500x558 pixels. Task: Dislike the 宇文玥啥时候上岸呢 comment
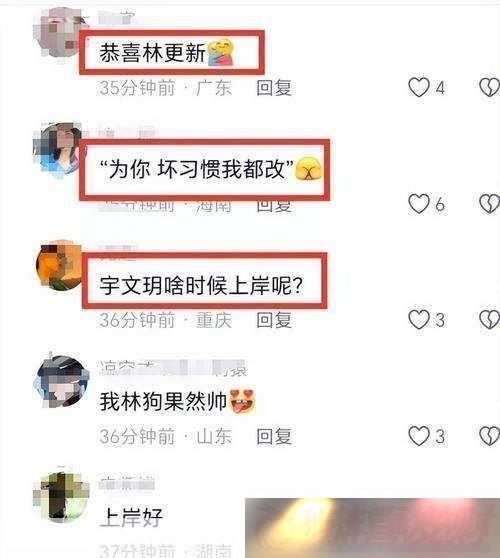tap(489, 320)
